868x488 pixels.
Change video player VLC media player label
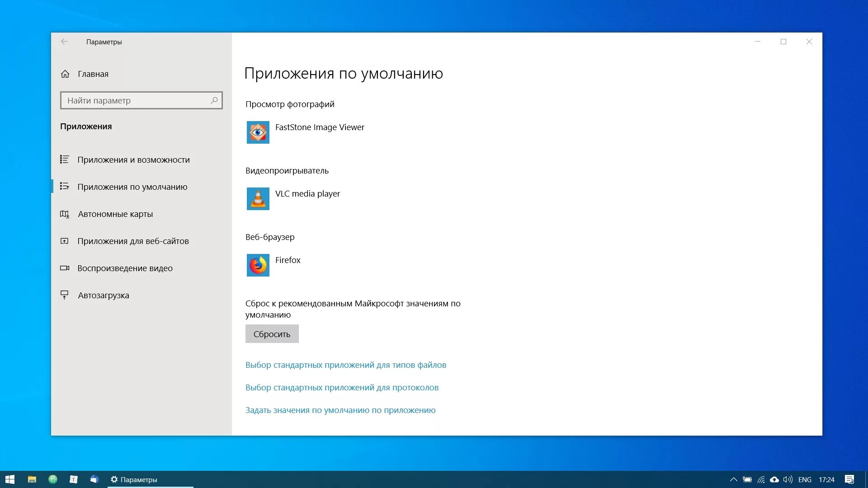[307, 194]
